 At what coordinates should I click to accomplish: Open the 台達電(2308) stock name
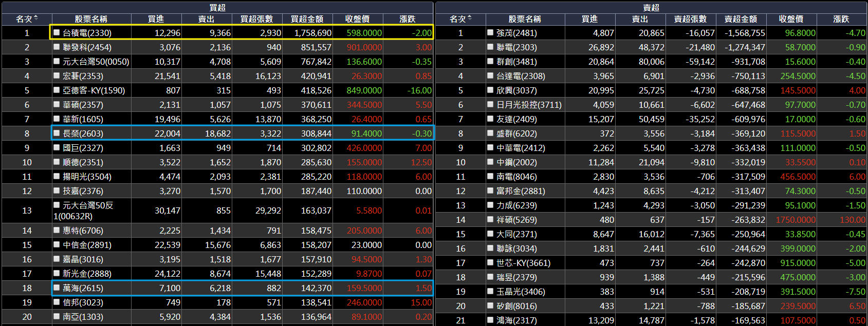pyautogui.click(x=521, y=76)
